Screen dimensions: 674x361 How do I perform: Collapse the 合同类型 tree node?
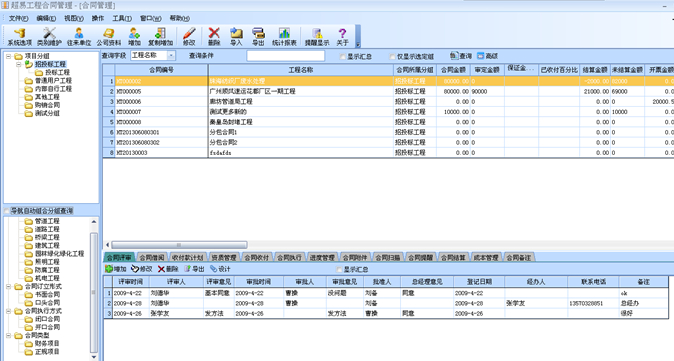point(8,335)
